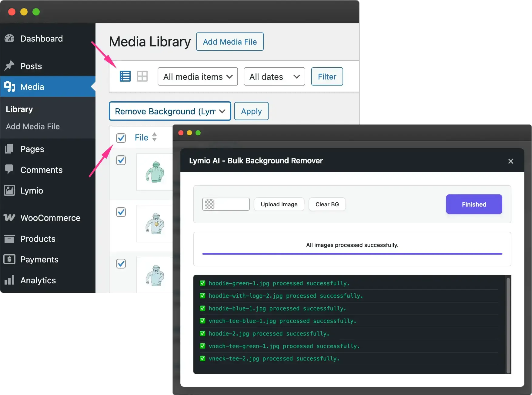Click the Posts pushpin icon
532x395 pixels.
(9, 66)
